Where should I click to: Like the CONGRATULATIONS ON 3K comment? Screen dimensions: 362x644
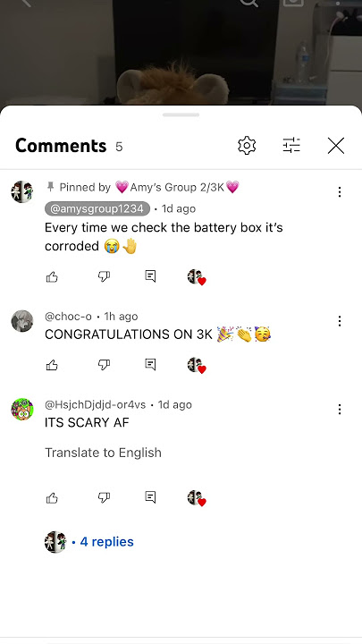point(52,365)
